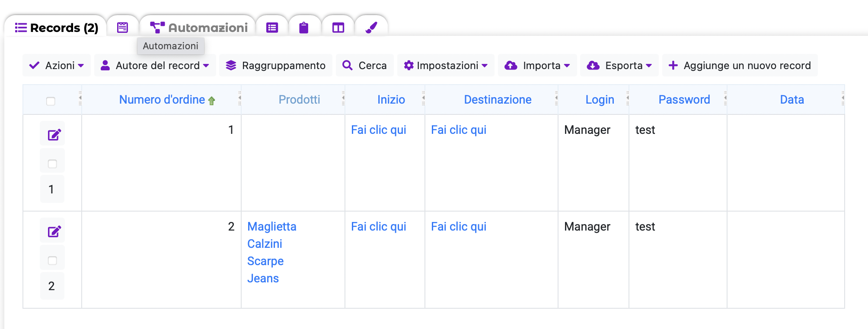
Task: Click the Raggruppamento layers icon
Action: coord(231,65)
